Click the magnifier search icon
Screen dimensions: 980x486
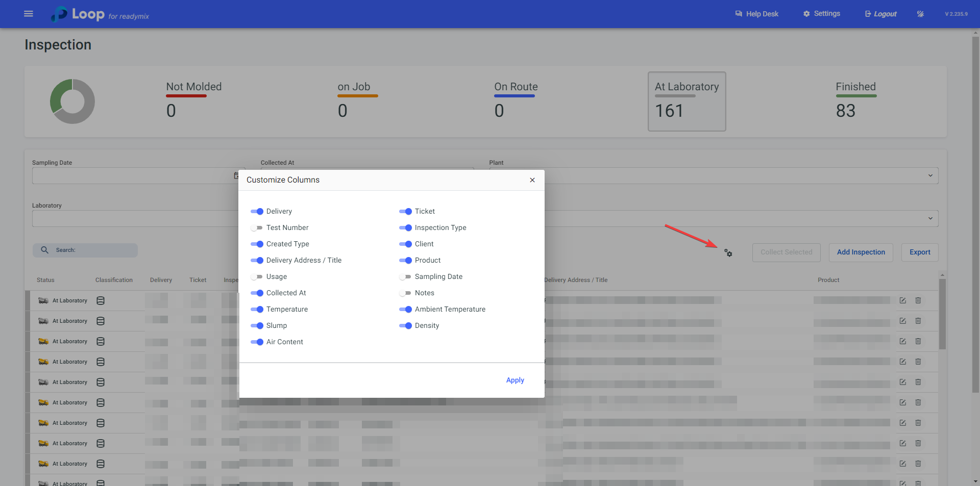pos(45,250)
